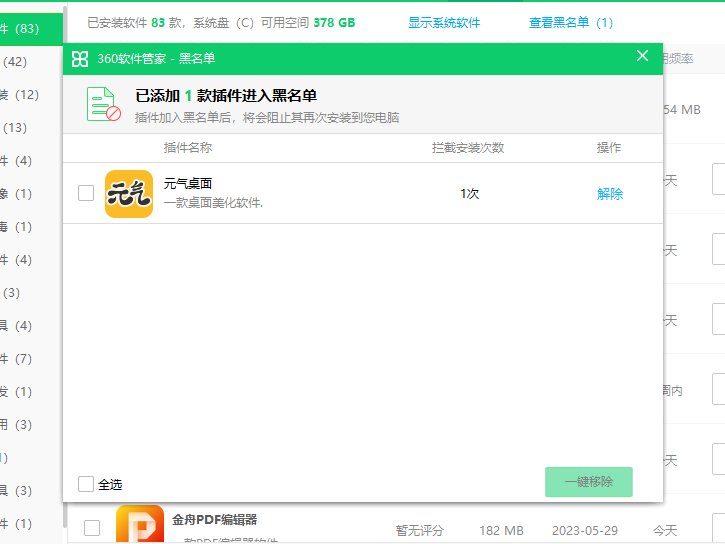The height and width of the screenshot is (544, 725).
Task: Check the 全选 select-all checkbox
Action: (86, 484)
